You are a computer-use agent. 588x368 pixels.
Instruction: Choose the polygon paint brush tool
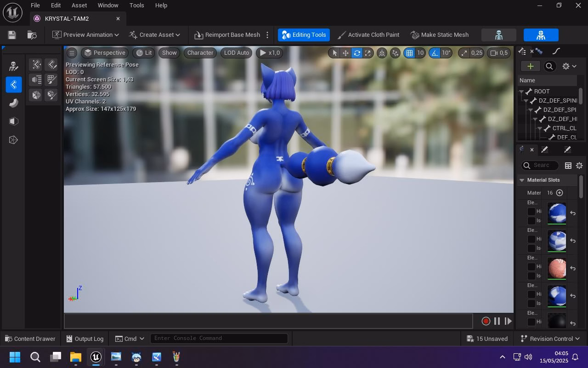click(51, 95)
